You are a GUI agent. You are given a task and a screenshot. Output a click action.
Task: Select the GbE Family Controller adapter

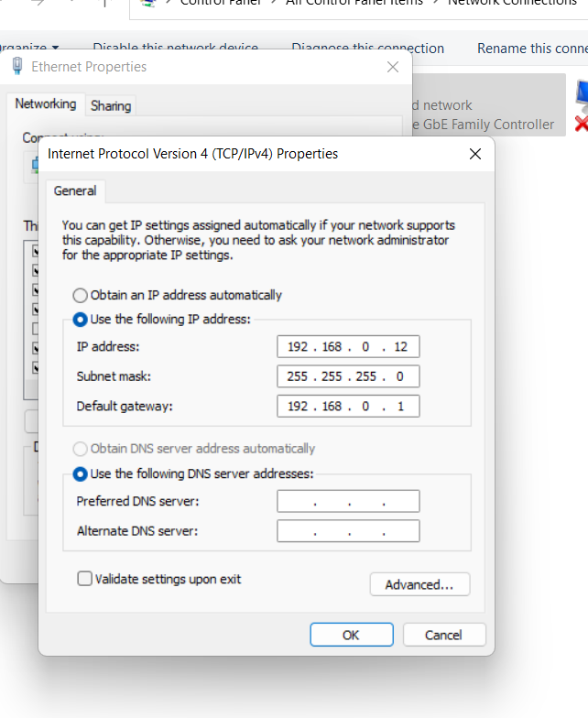pos(489,104)
